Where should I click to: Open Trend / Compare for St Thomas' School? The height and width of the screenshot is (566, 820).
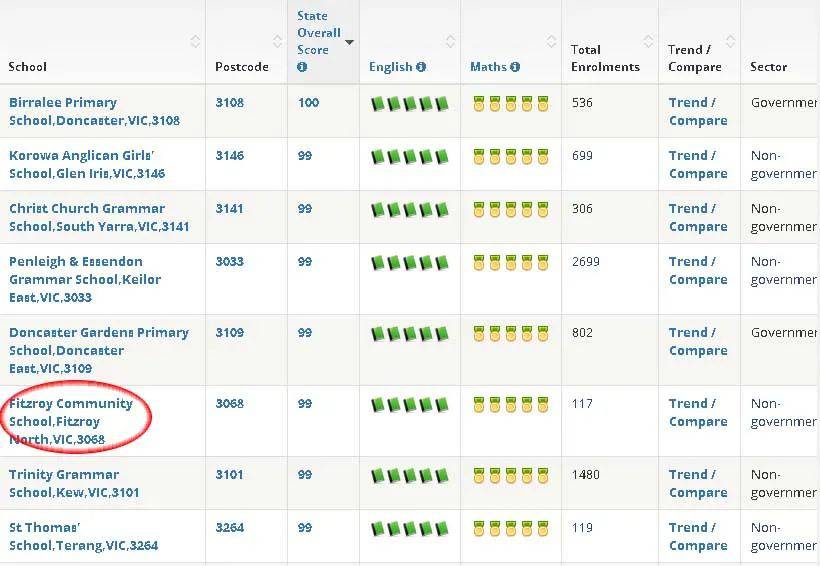click(698, 536)
